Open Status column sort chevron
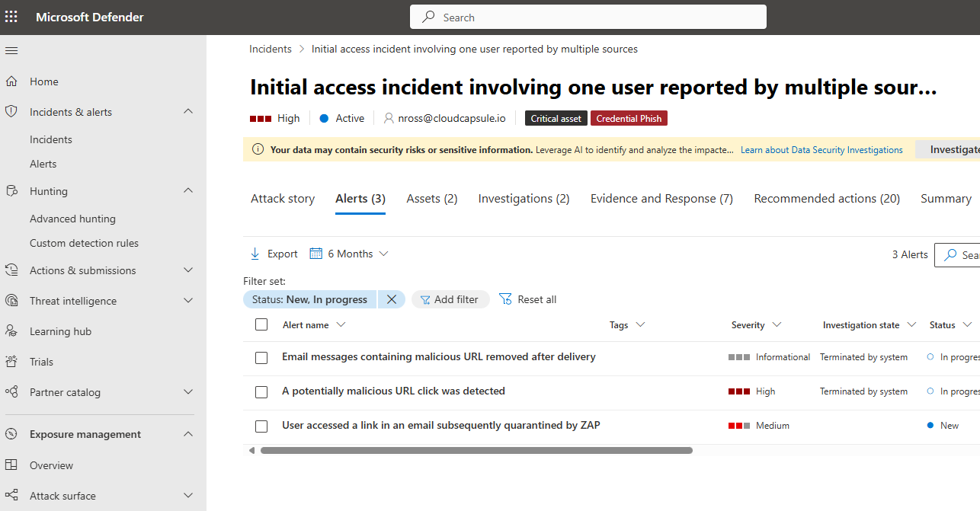This screenshot has width=980, height=511. [967, 324]
